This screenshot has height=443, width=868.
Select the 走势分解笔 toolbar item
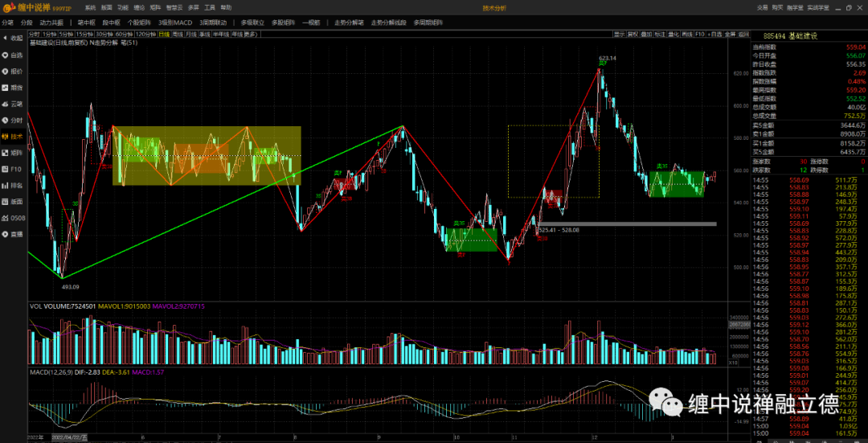click(x=350, y=23)
